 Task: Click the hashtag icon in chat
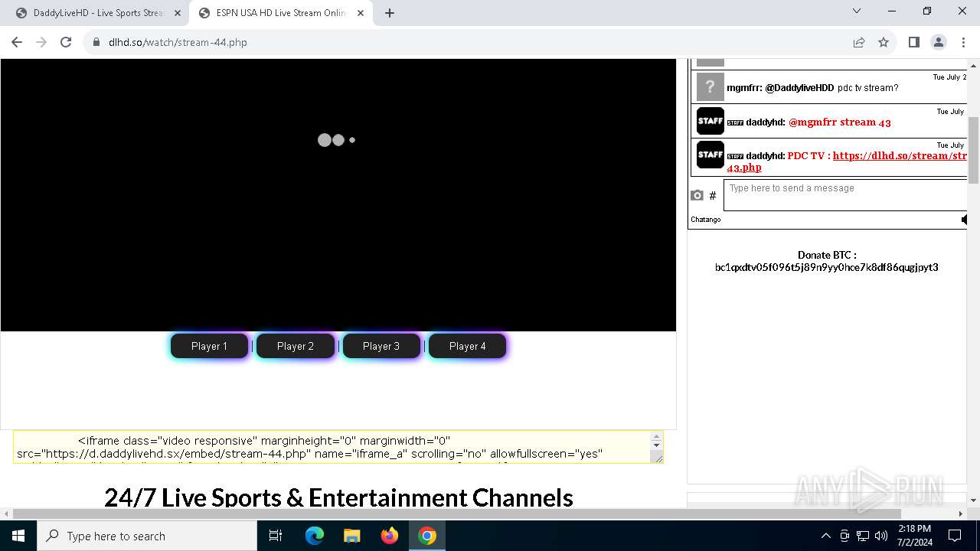coord(713,196)
